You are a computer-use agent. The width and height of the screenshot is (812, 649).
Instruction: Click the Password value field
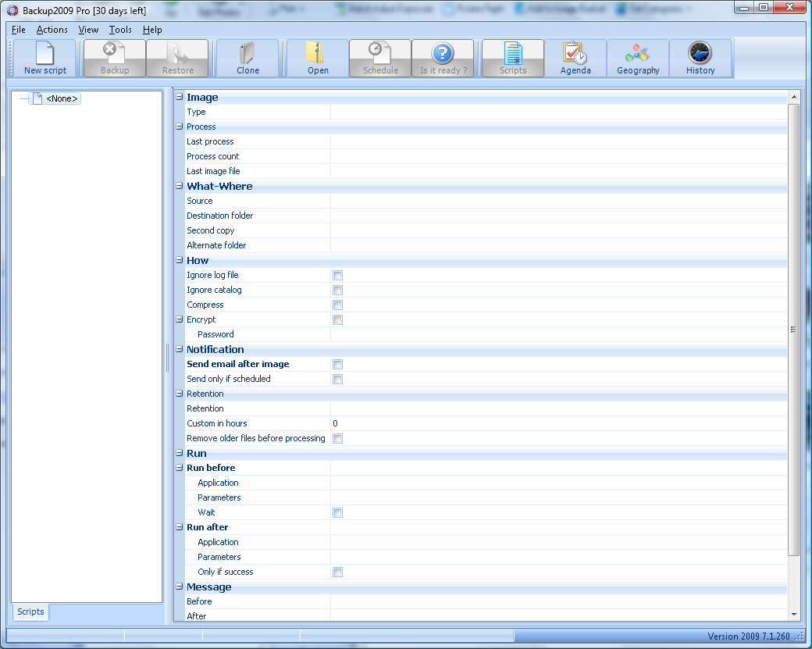559,334
